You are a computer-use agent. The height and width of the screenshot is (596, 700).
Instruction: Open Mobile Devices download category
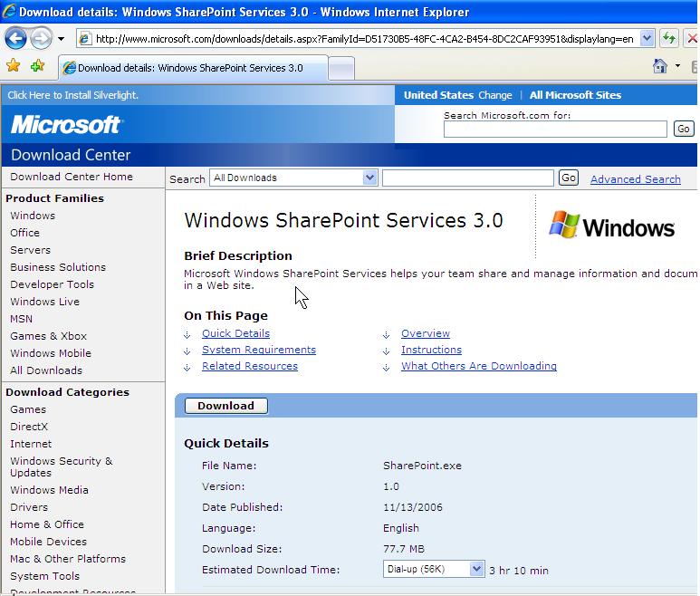(48, 542)
